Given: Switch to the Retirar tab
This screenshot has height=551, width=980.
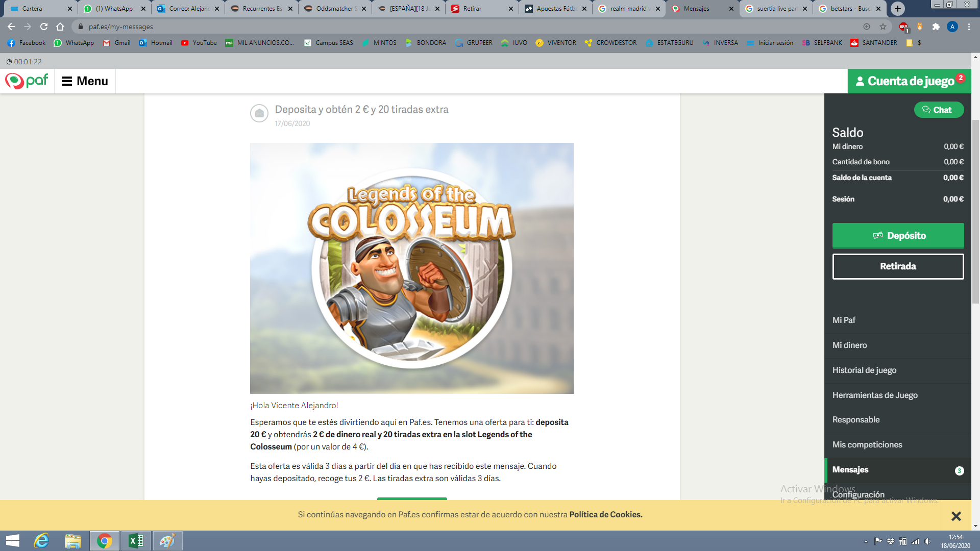Looking at the screenshot, I should pos(482,9).
